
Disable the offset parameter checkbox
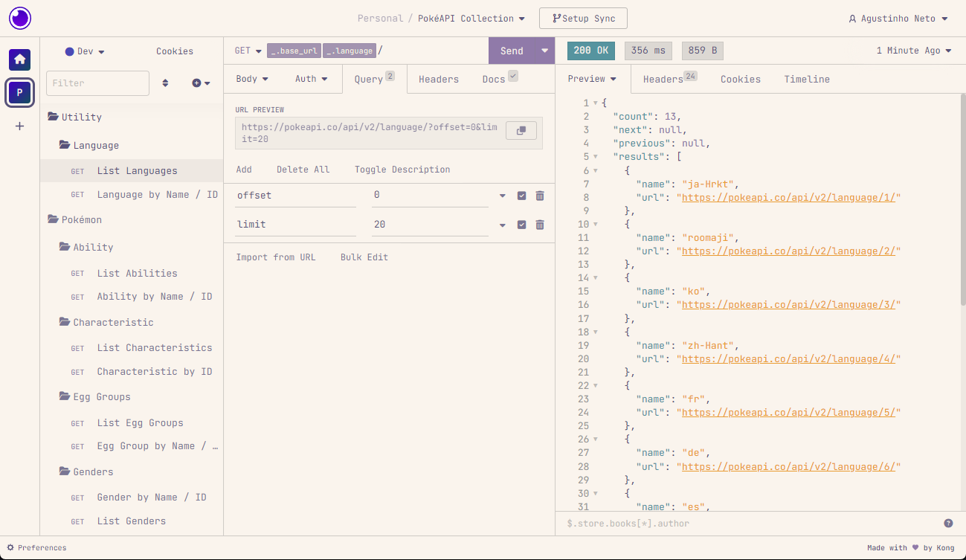point(521,196)
